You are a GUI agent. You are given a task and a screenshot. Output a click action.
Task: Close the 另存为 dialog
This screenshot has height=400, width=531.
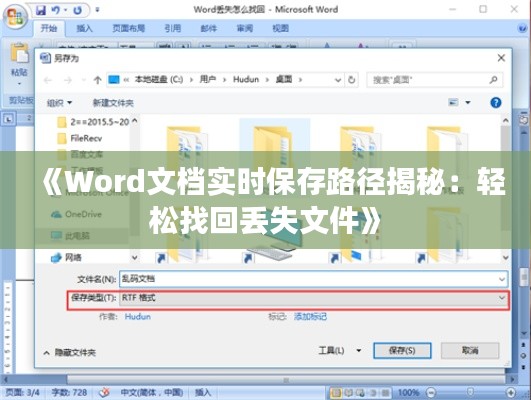point(501,58)
